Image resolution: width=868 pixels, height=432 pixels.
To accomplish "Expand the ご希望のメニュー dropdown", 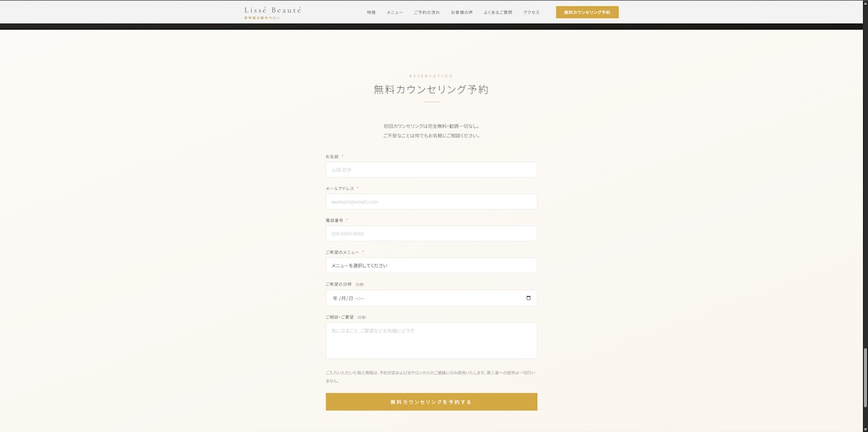I will (x=431, y=265).
